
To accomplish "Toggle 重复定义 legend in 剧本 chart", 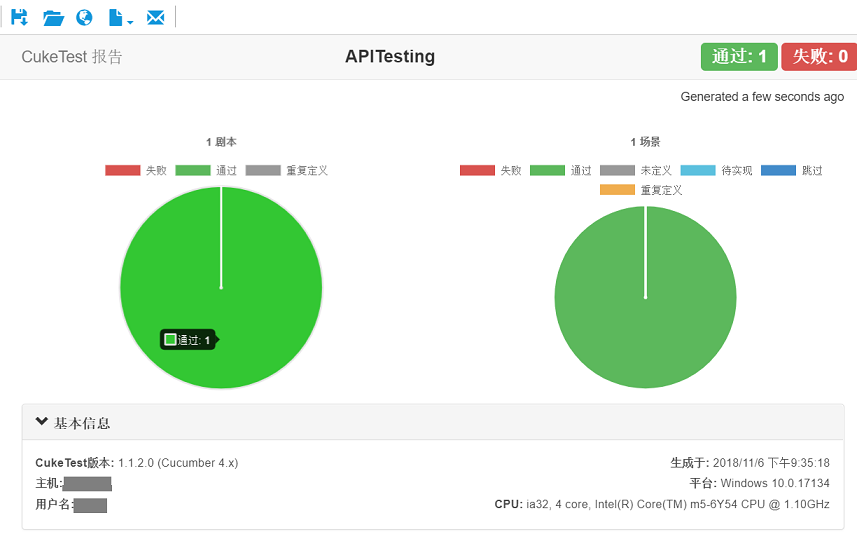I will 286,170.
